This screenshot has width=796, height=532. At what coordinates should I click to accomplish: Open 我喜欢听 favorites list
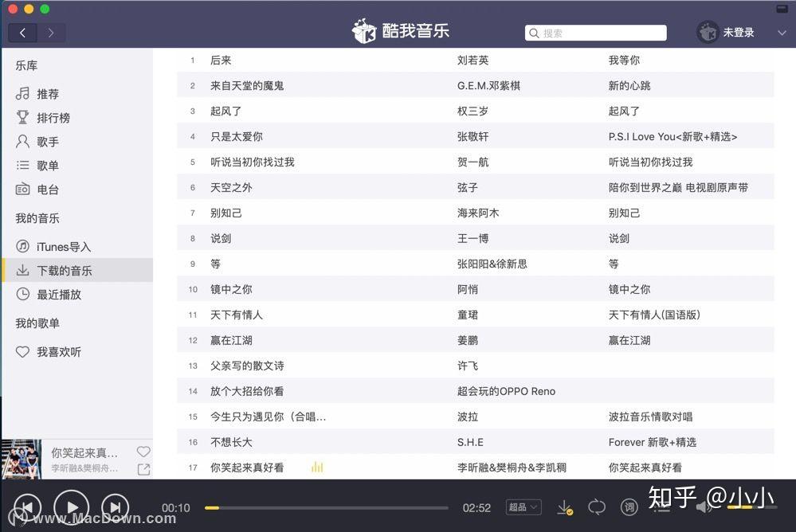coord(59,352)
